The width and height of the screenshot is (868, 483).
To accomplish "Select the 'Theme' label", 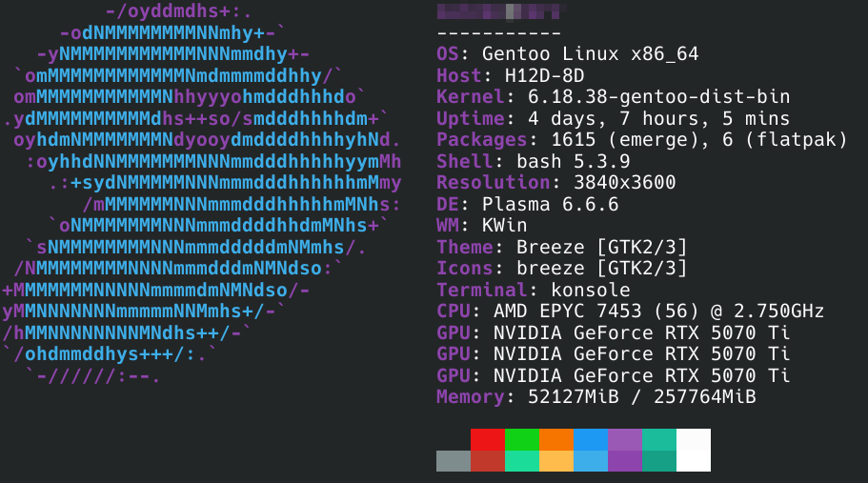I will (464, 248).
